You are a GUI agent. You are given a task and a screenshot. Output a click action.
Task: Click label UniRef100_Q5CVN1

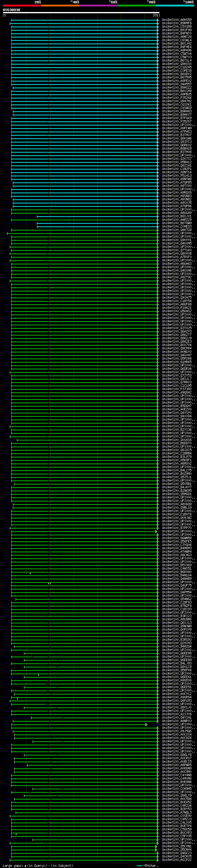click(x=176, y=846)
